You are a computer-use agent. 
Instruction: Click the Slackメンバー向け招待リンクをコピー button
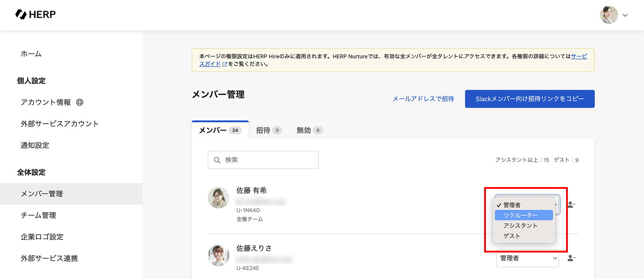click(529, 99)
